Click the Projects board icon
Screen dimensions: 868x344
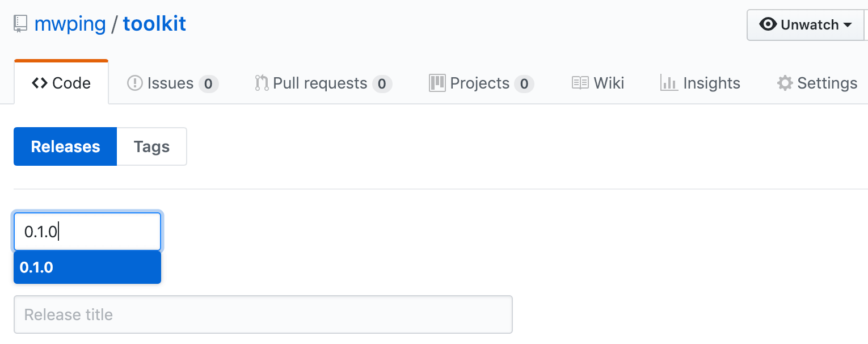[x=437, y=83]
